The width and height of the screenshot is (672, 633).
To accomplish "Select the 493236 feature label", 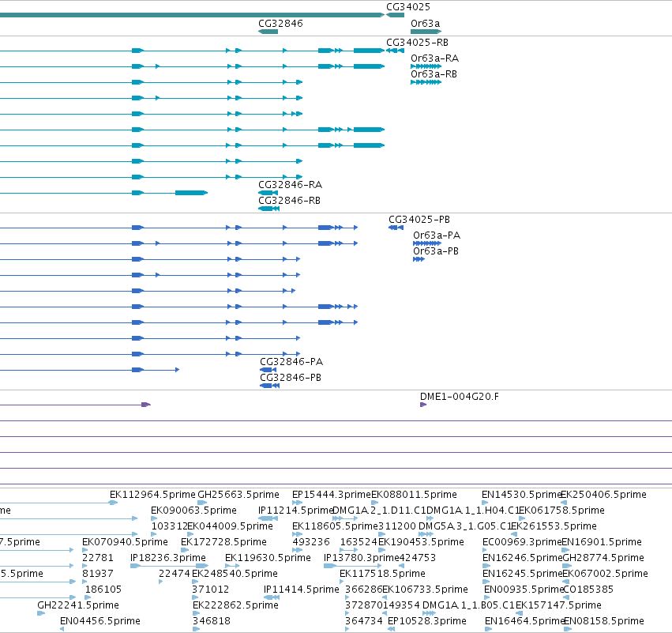I will click(x=311, y=542).
